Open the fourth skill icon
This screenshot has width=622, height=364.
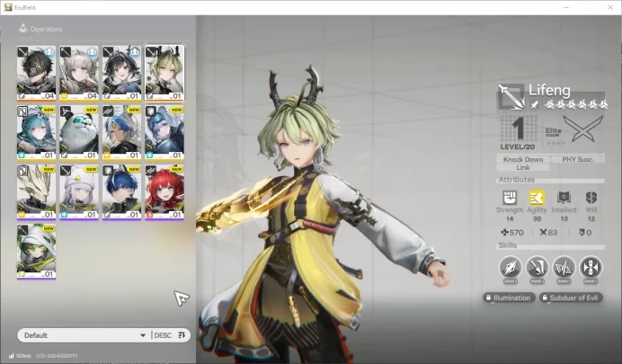coord(591,268)
